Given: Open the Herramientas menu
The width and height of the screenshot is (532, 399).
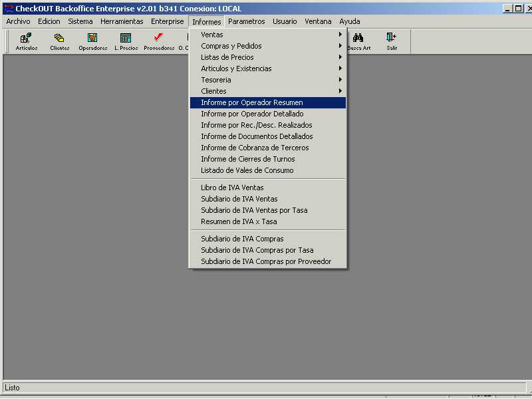Looking at the screenshot, I should (122, 21).
